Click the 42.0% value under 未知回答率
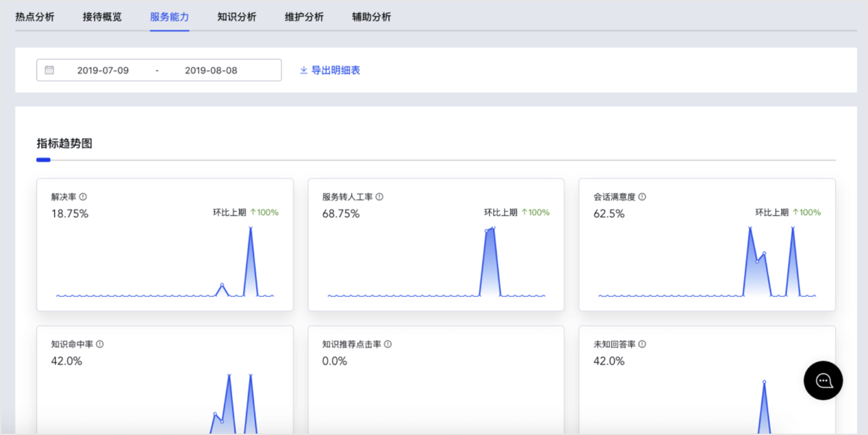The width and height of the screenshot is (868, 435). pyautogui.click(x=609, y=361)
